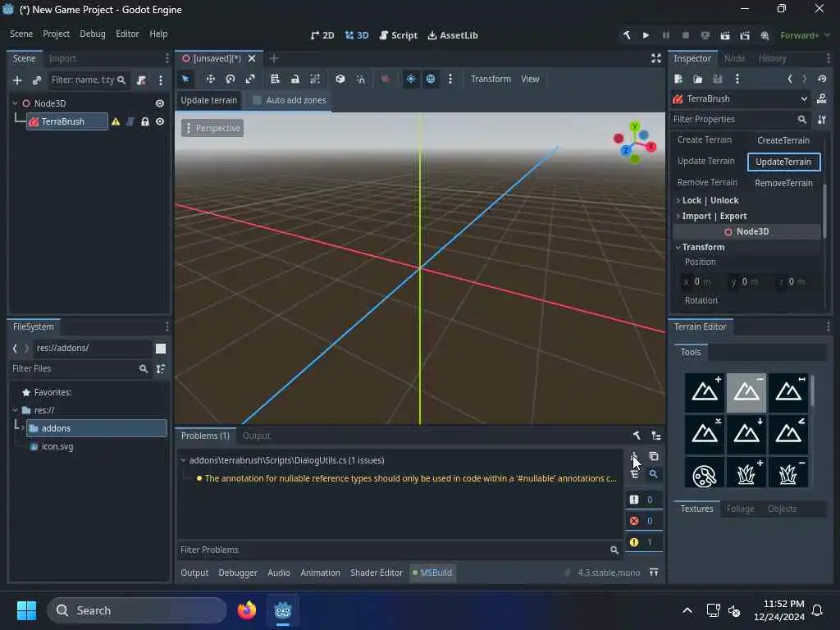Click the Update terrain viewport button
Screen dimensions: 840x630
tap(209, 100)
